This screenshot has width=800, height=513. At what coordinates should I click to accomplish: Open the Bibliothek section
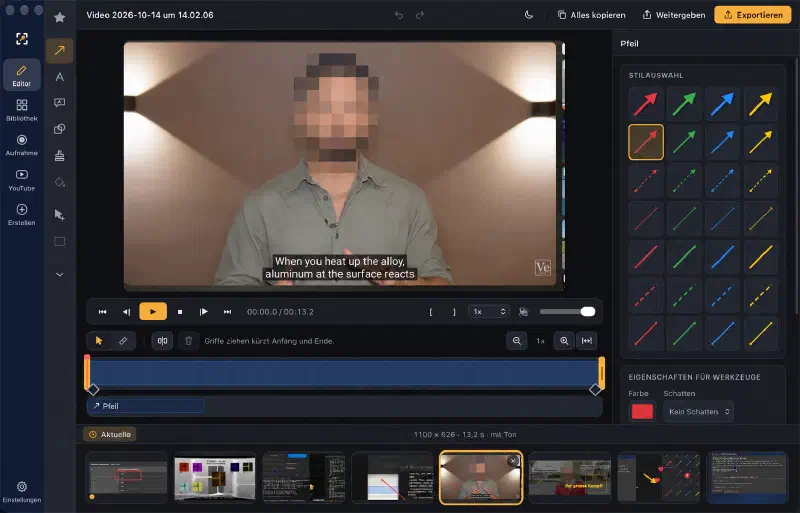[21, 110]
